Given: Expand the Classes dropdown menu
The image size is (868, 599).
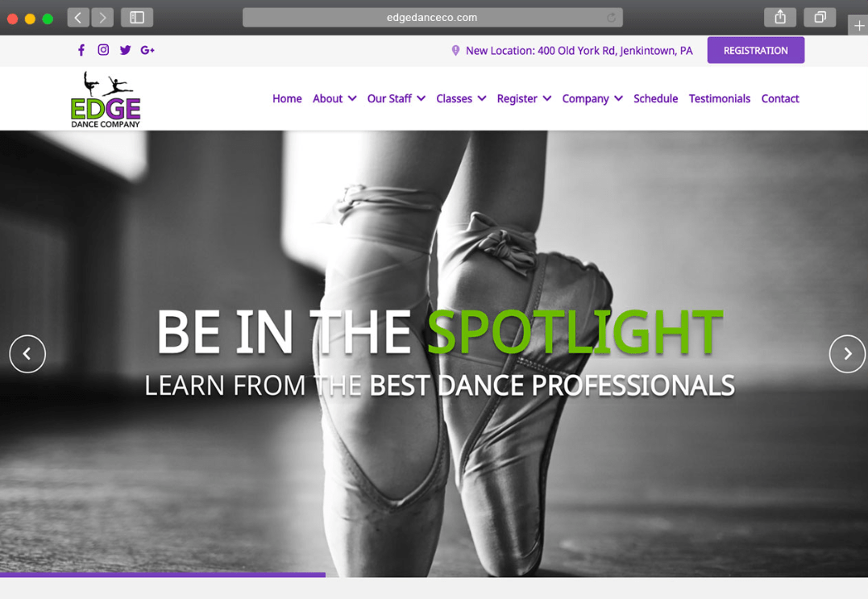Looking at the screenshot, I should coord(461,98).
